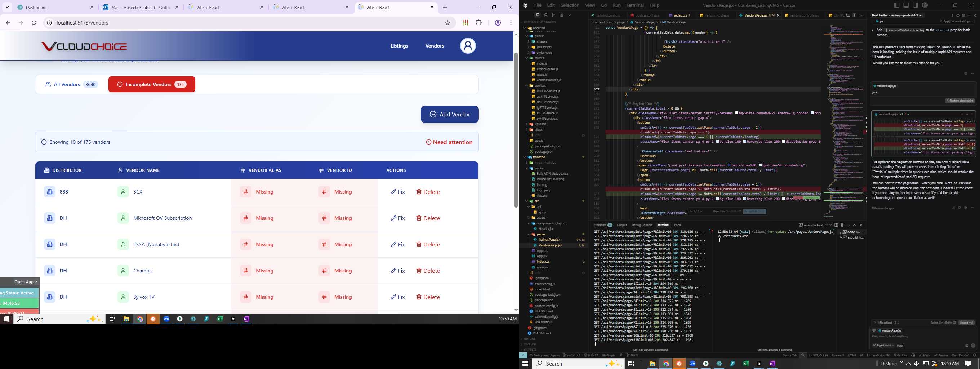Screen dimensions: 980x369
Task: Click the editor minimap
Action: [843, 122]
